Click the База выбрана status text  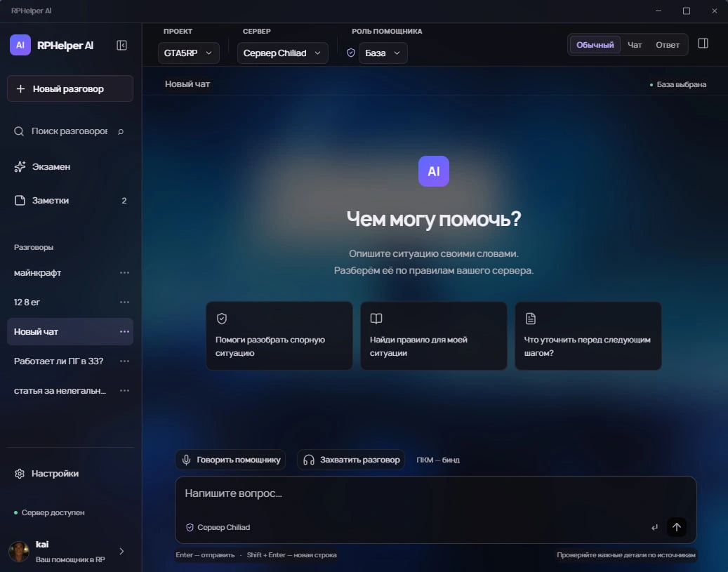point(681,84)
